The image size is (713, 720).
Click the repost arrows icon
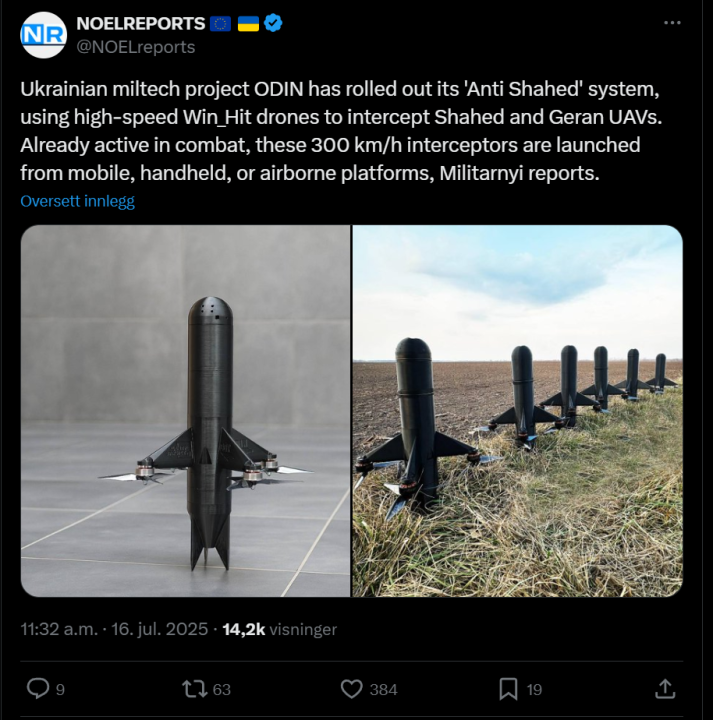point(193,688)
